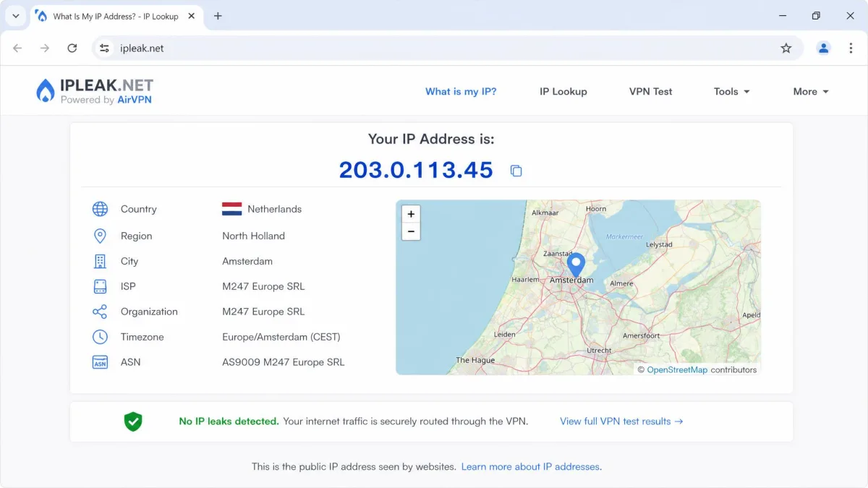Image resolution: width=868 pixels, height=488 pixels.
Task: Click the Your IP Address is heading
Action: click(431, 139)
